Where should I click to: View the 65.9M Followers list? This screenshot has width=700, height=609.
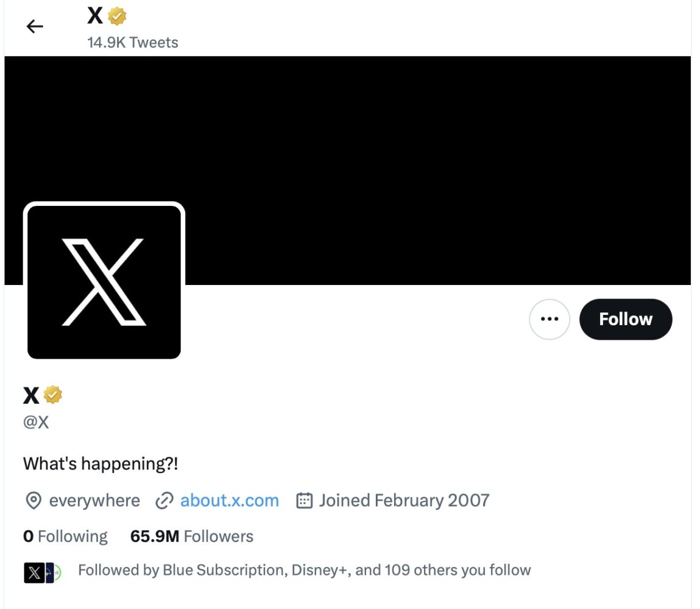(191, 537)
